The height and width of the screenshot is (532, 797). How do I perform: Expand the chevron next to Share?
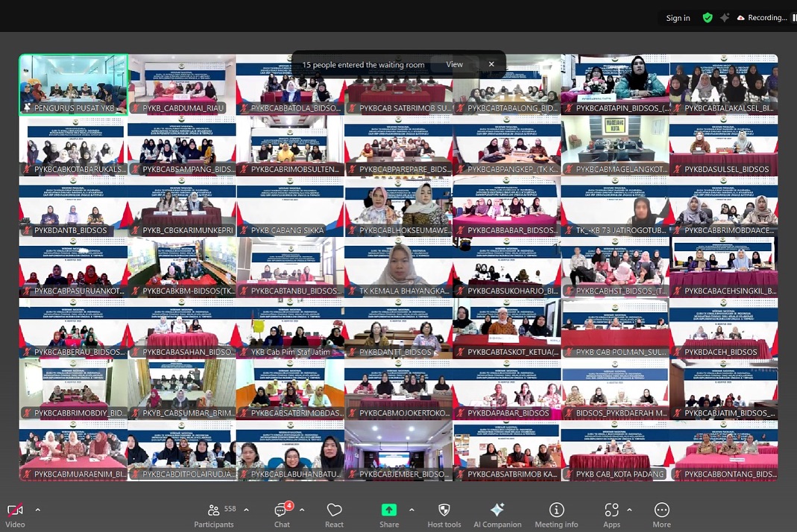tap(412, 510)
